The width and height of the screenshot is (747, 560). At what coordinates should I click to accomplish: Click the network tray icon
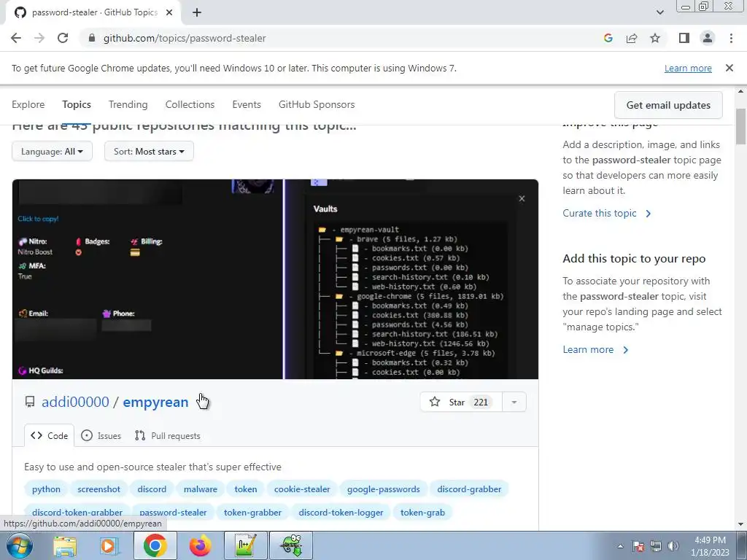pos(656,546)
